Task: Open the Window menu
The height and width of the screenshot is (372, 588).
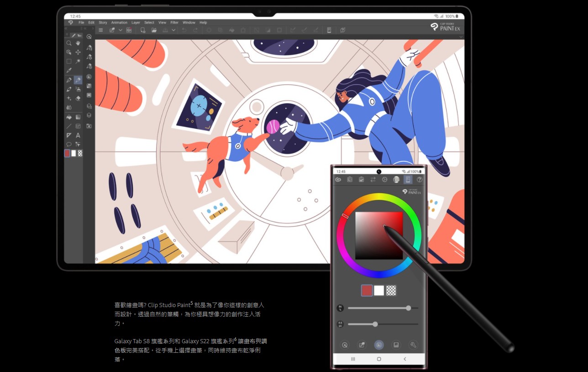Action: (189, 22)
